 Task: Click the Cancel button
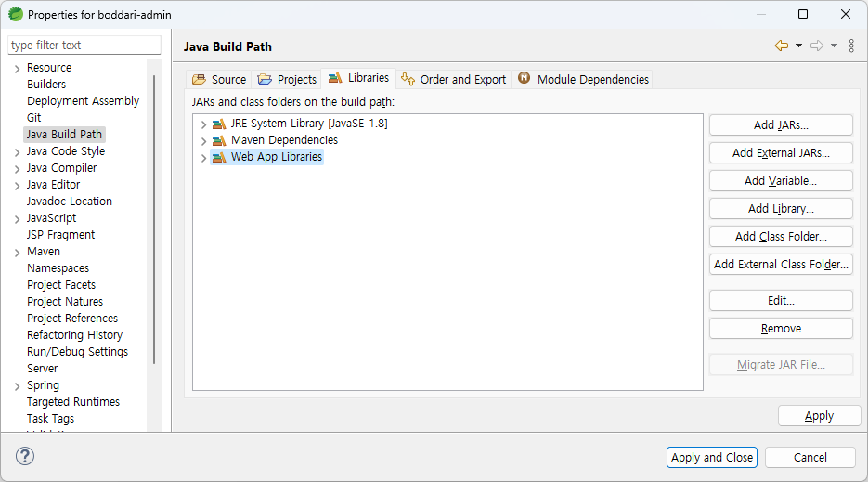point(810,458)
